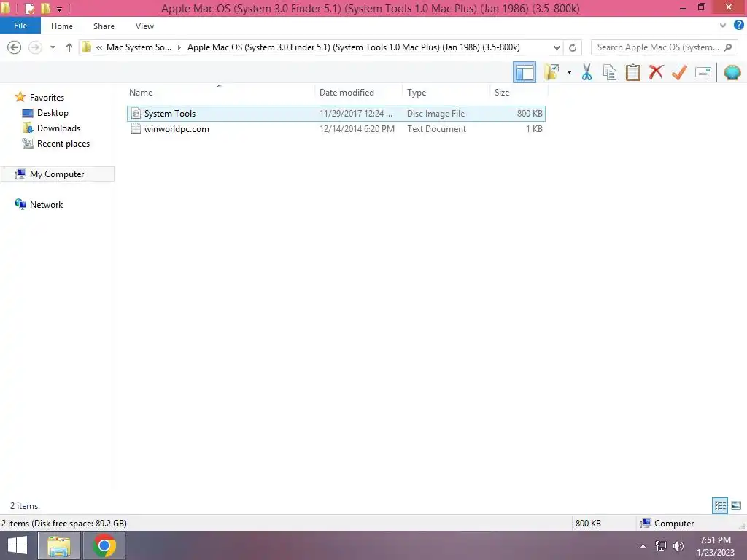Paste using the clipboard icon
747x560 pixels.
click(x=632, y=72)
